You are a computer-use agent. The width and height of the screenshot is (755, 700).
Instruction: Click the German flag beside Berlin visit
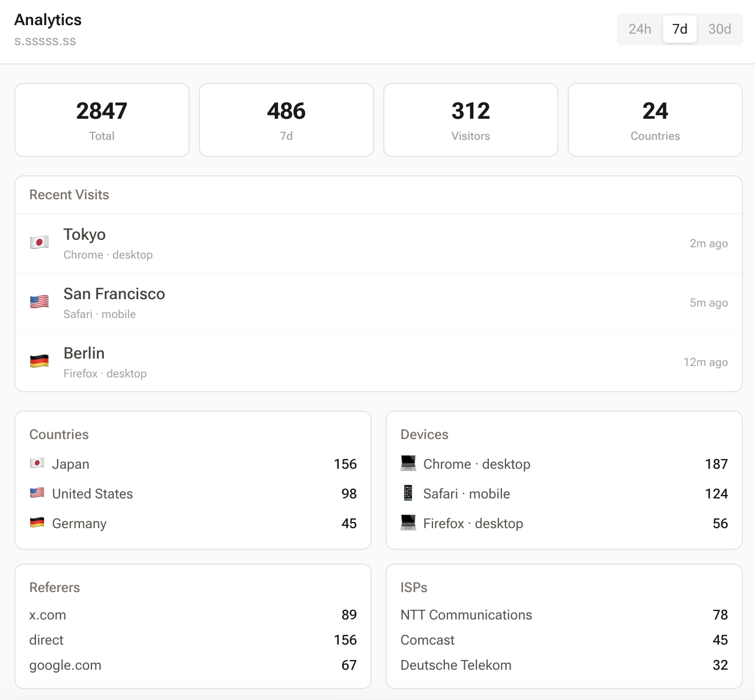click(39, 361)
